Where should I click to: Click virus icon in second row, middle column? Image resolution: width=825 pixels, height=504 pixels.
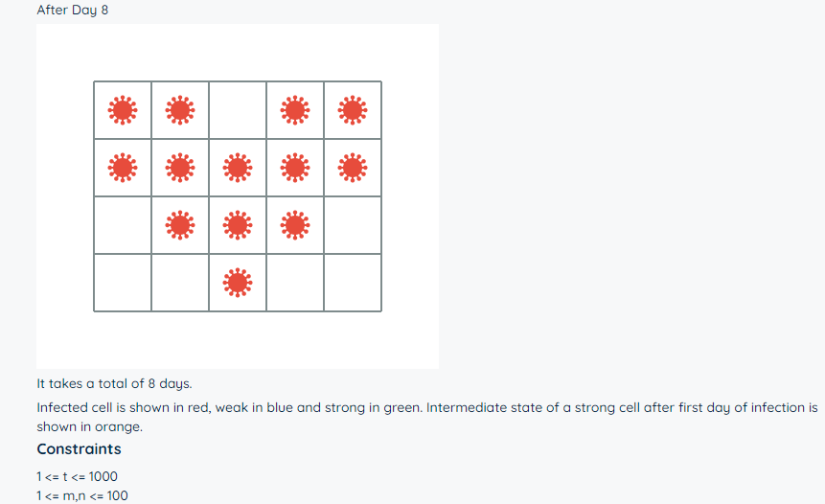[x=238, y=168]
